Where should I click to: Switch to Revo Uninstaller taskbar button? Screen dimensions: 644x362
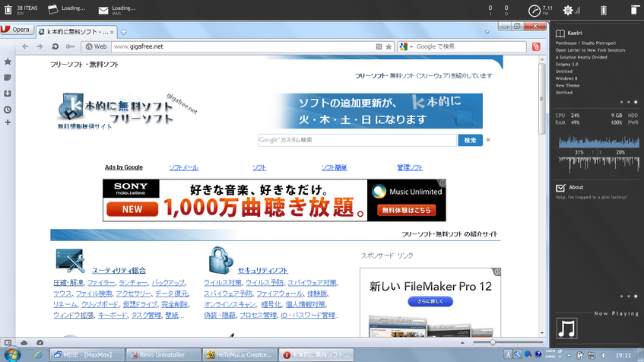pos(163,354)
